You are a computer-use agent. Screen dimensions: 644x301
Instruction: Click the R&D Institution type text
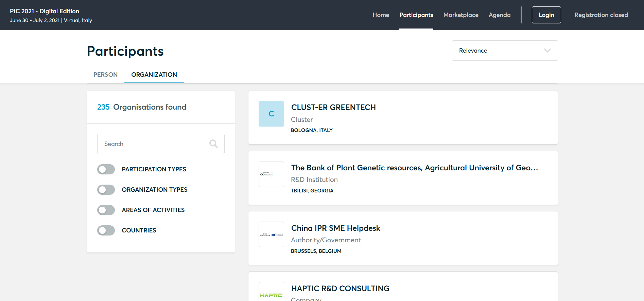pyautogui.click(x=314, y=180)
